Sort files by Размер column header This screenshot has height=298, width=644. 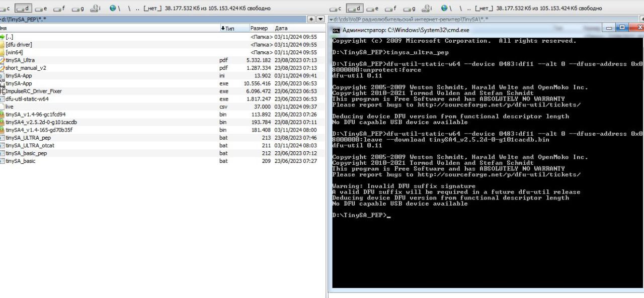click(259, 28)
